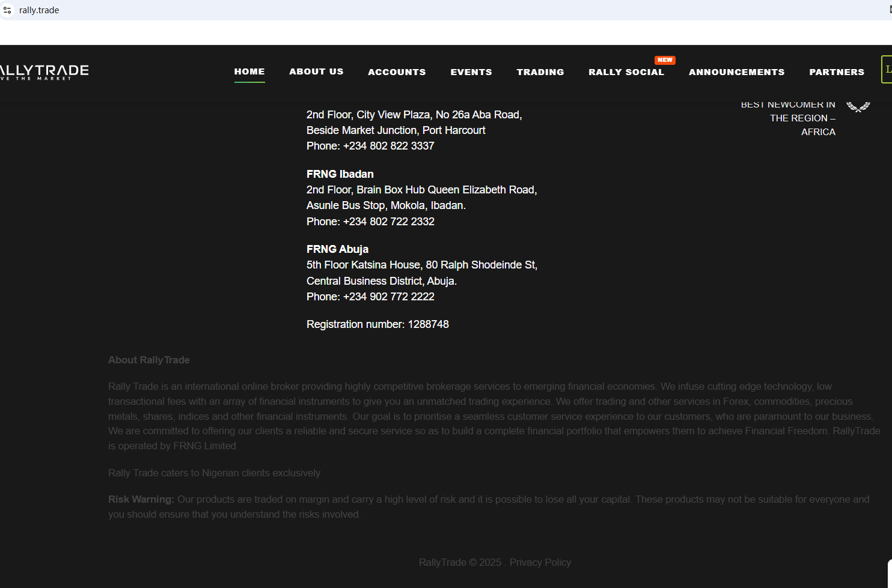892x588 pixels.
Task: Open the Home menu item
Action: [249, 71]
